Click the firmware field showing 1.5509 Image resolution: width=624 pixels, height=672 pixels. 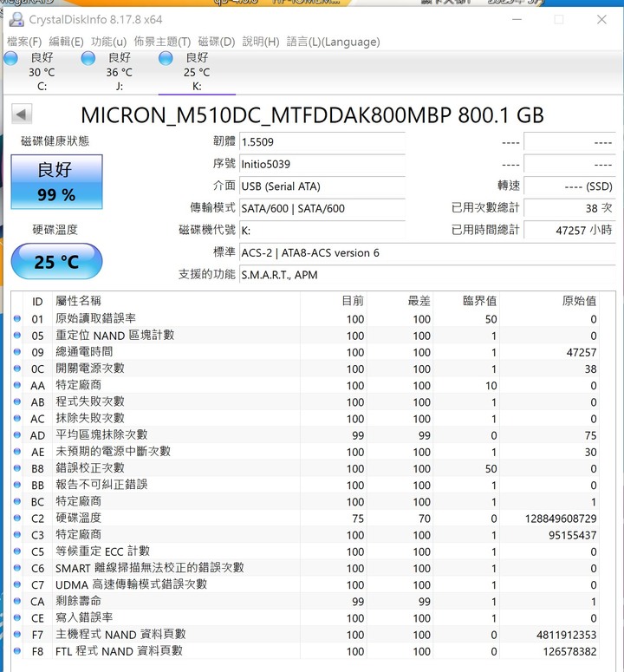[x=322, y=142]
